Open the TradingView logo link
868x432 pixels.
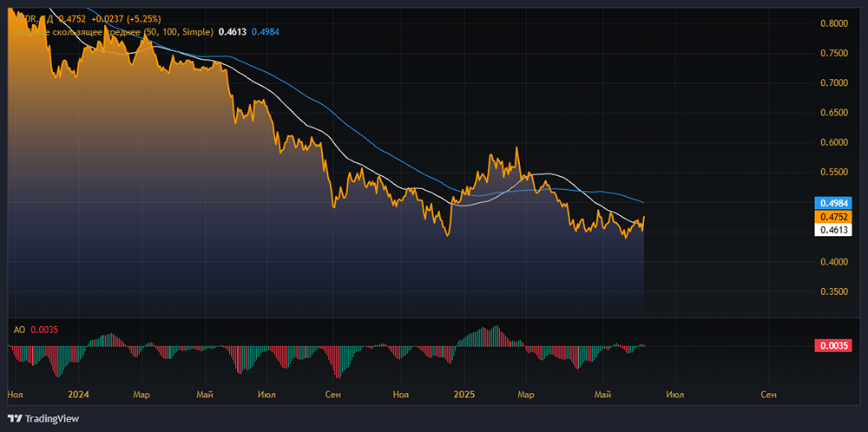tap(43, 419)
